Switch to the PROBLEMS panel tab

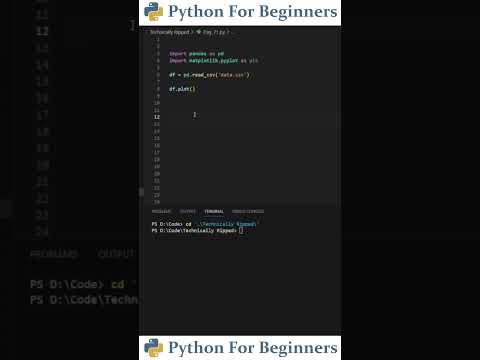(161, 211)
